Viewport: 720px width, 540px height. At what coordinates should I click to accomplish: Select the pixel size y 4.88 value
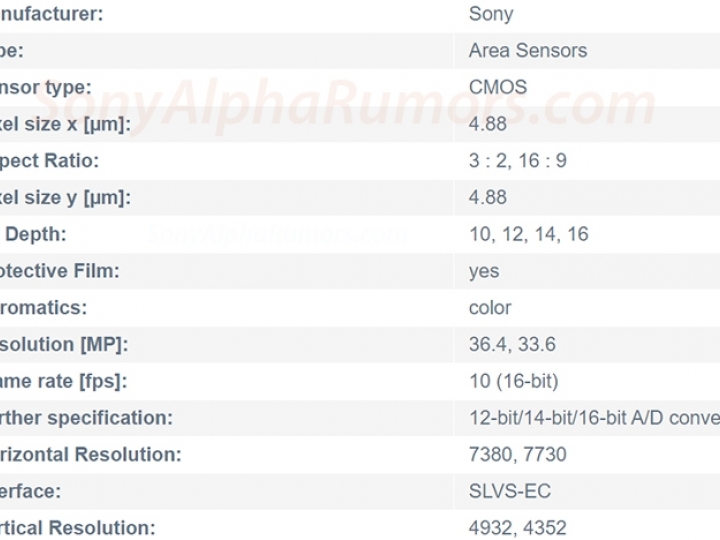tap(488, 197)
